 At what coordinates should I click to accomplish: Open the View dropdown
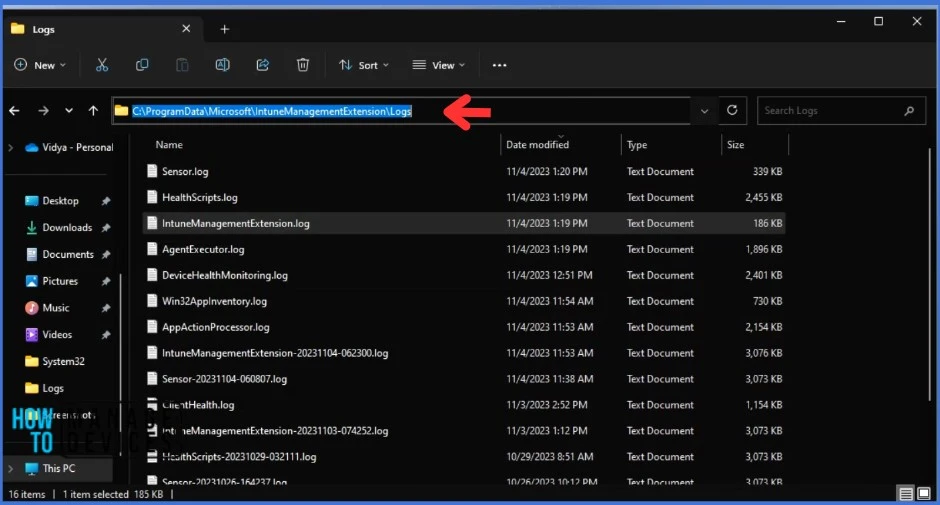coord(438,65)
